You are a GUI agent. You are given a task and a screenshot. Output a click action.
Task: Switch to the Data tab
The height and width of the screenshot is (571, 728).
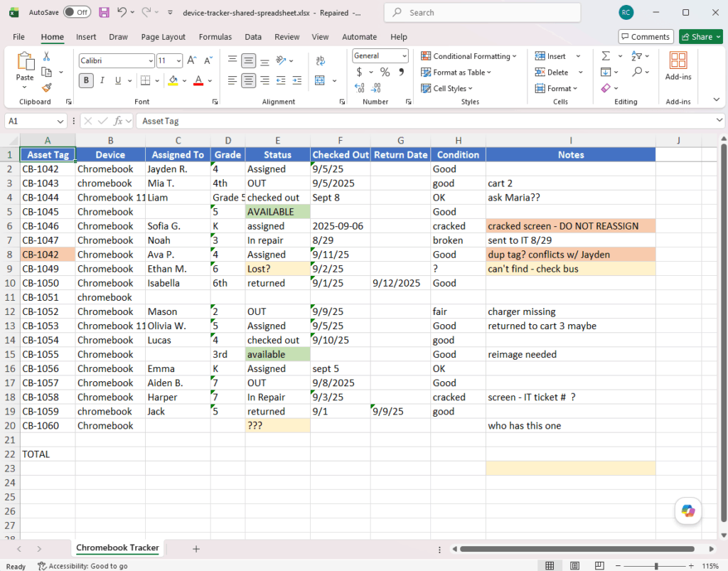tap(253, 37)
